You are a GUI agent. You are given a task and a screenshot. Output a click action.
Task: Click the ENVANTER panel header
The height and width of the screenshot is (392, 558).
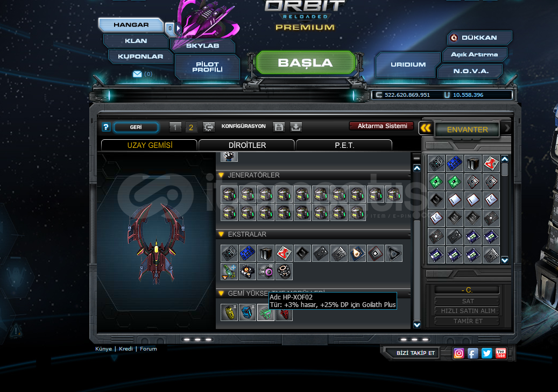tap(467, 130)
